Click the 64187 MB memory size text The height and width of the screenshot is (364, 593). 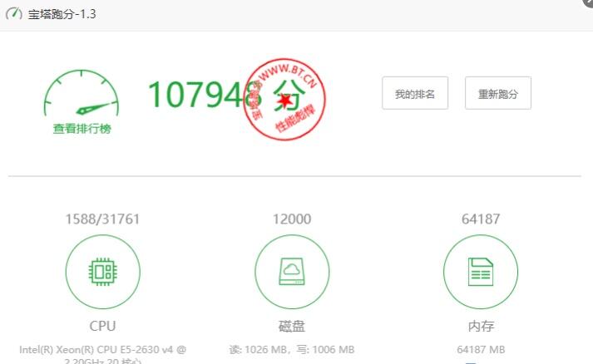[x=481, y=350]
